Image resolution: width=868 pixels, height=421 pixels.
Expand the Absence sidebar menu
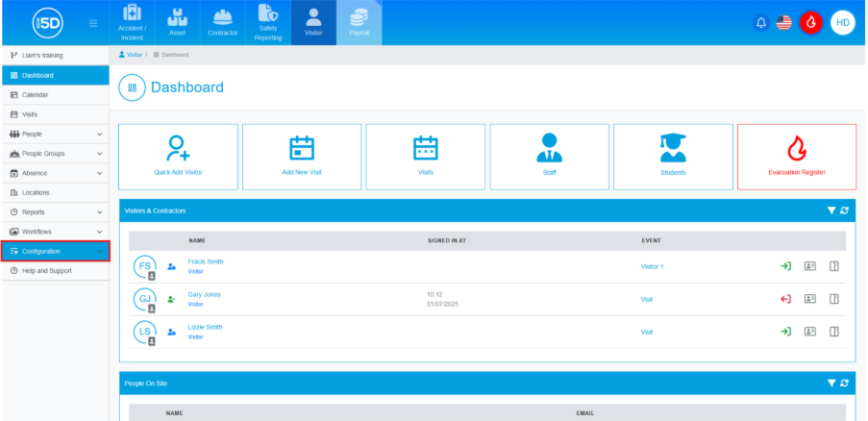click(x=56, y=173)
